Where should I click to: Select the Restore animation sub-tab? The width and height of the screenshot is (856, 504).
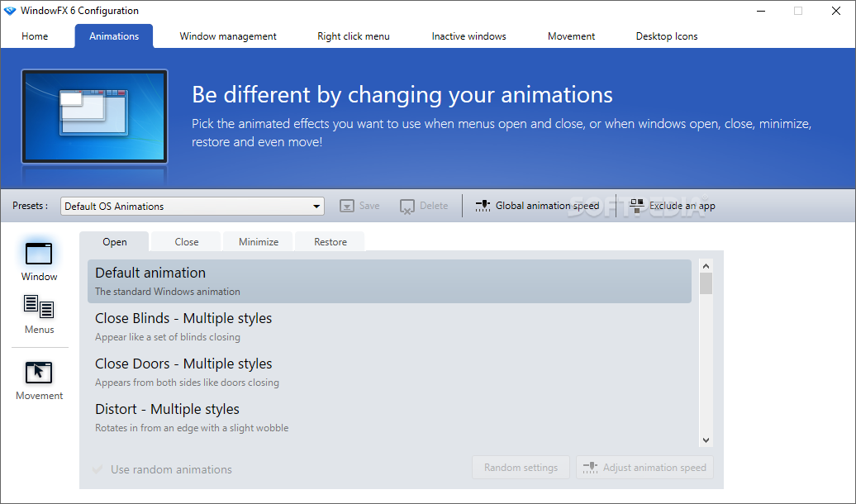click(x=331, y=242)
